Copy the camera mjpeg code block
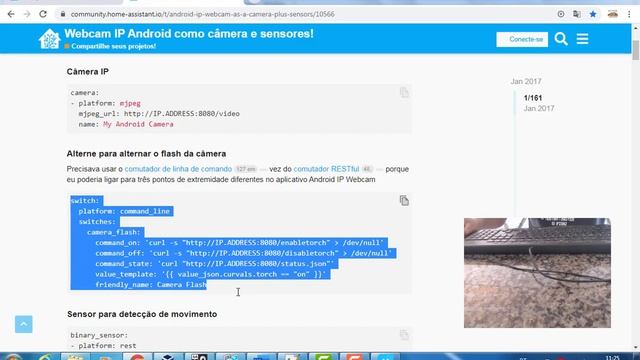640x360 pixels. (404, 93)
